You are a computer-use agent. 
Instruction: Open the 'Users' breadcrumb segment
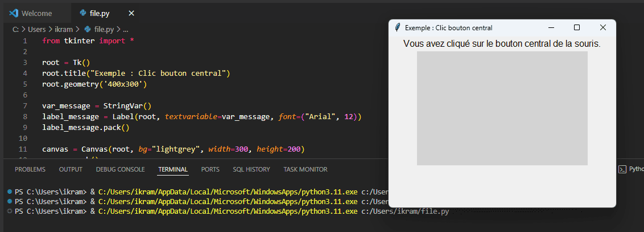coord(36,29)
